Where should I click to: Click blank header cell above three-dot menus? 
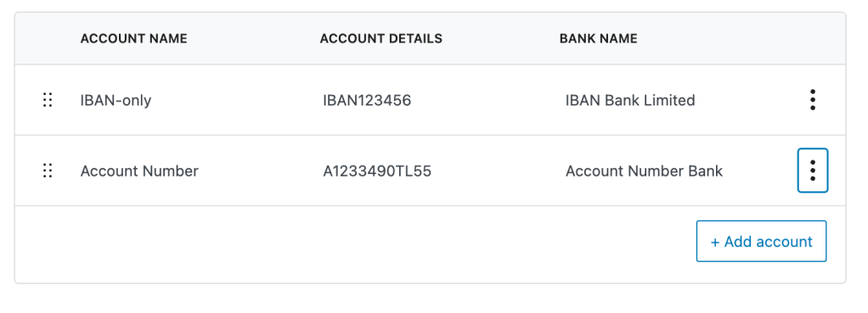[x=812, y=39]
